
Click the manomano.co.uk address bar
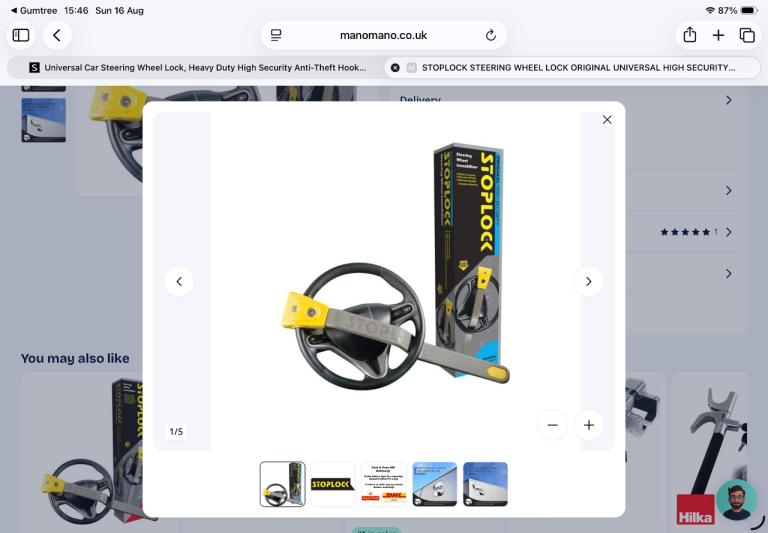(384, 35)
